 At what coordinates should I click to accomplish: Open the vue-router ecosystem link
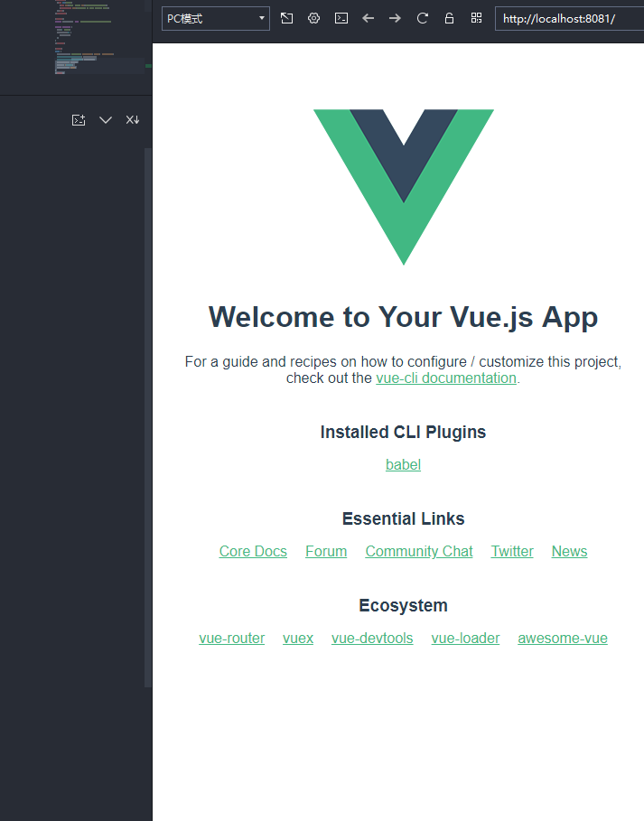click(x=232, y=639)
